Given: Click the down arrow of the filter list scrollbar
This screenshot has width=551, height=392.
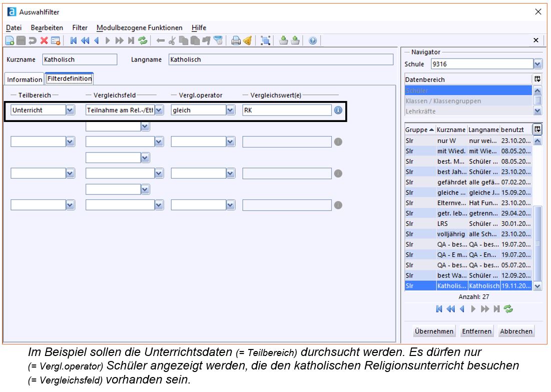Looking at the screenshot, I should coord(537,286).
